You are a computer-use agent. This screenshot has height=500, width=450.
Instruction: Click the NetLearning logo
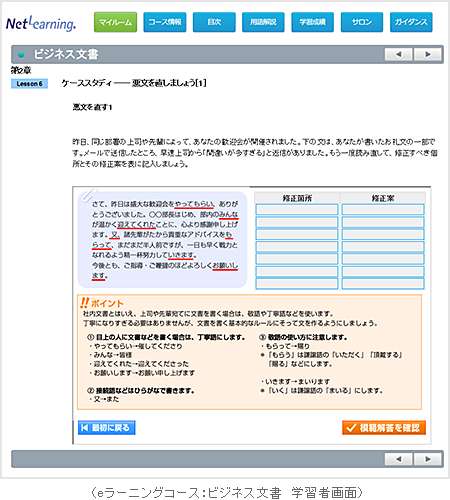tap(41, 23)
